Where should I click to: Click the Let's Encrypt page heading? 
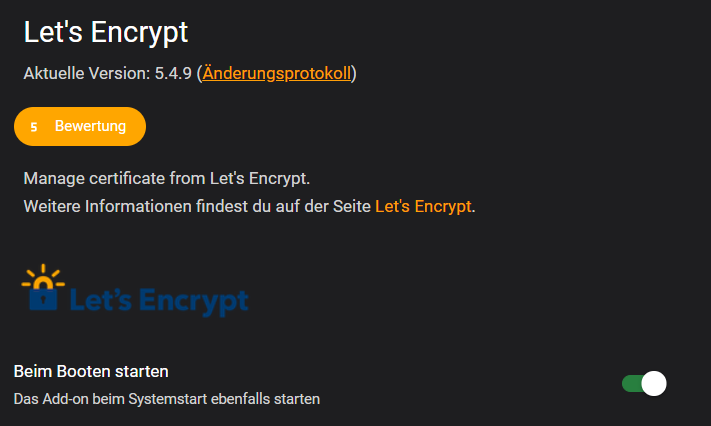point(106,32)
